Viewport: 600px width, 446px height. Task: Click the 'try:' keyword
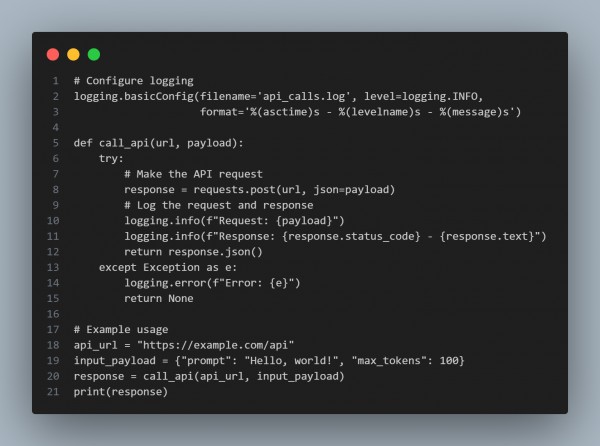point(111,158)
